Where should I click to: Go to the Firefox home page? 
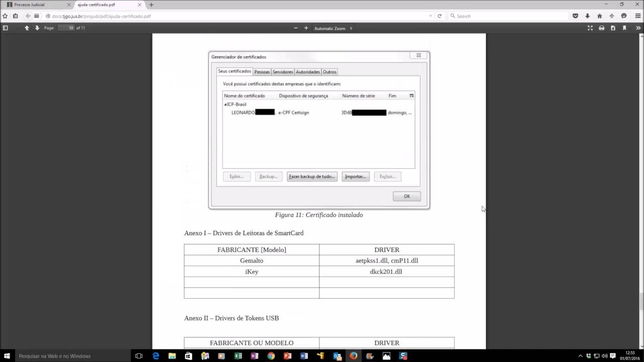click(600, 16)
